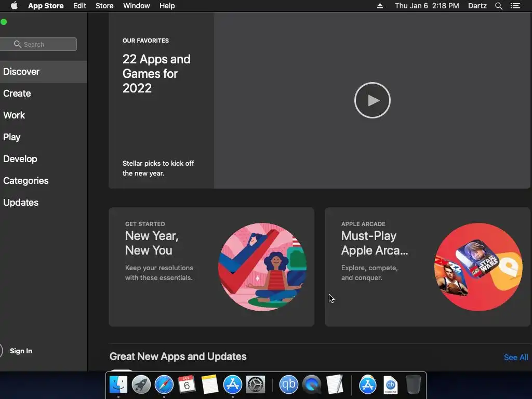Click the Apple Arcade games artwork circle

coord(478,267)
